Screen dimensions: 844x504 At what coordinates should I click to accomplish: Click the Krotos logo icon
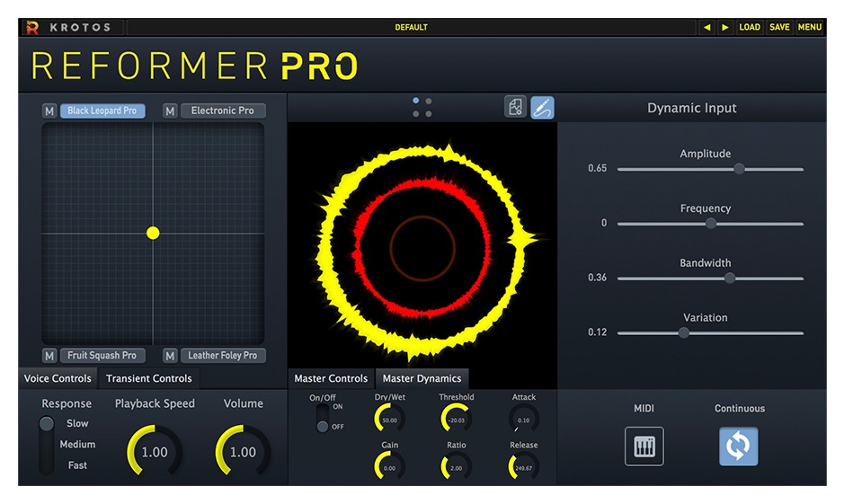pos(32,28)
